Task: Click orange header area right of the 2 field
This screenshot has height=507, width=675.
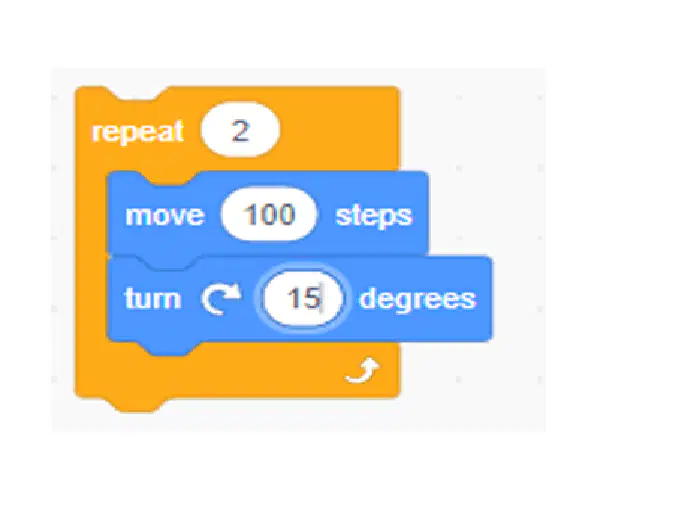Action: 338,130
